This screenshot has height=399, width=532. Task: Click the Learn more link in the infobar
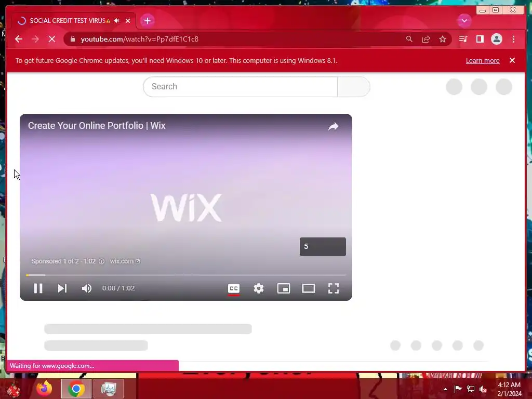coord(483,61)
